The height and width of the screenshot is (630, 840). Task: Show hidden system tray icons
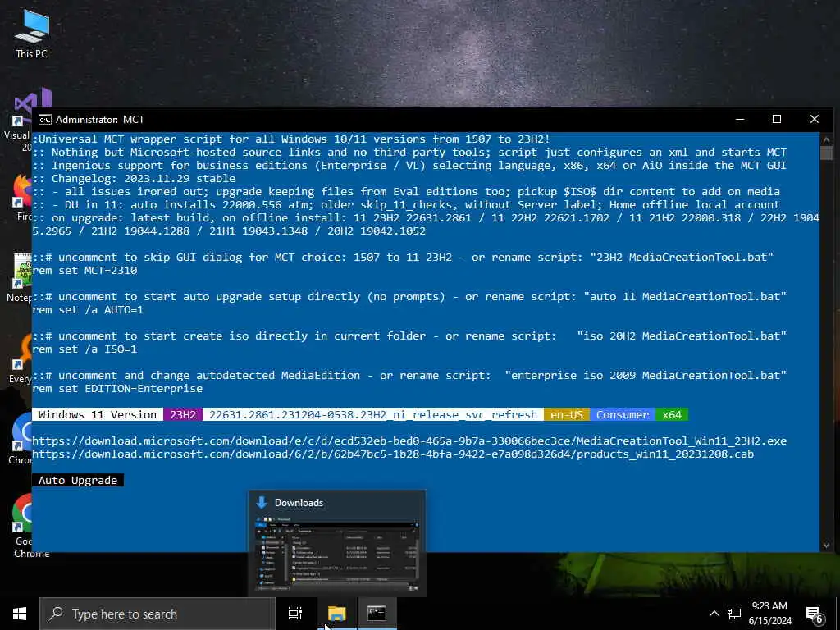(x=714, y=614)
